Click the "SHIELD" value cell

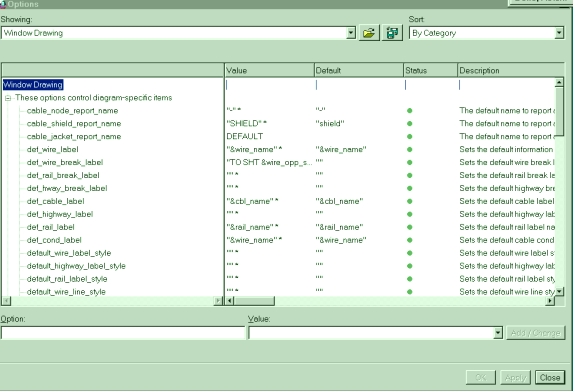pos(246,124)
